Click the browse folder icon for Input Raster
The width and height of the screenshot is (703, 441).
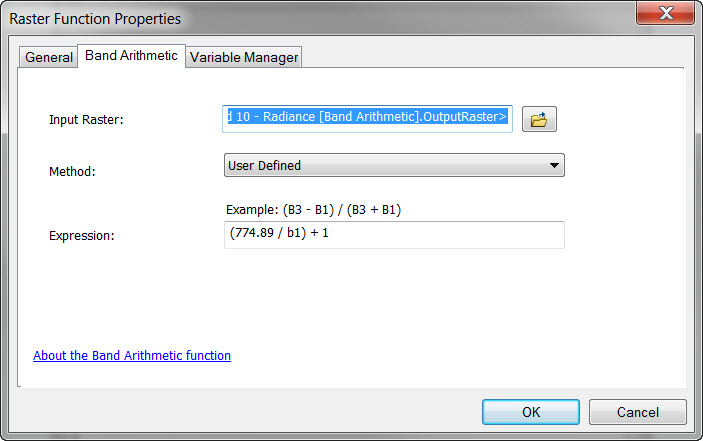click(x=539, y=120)
